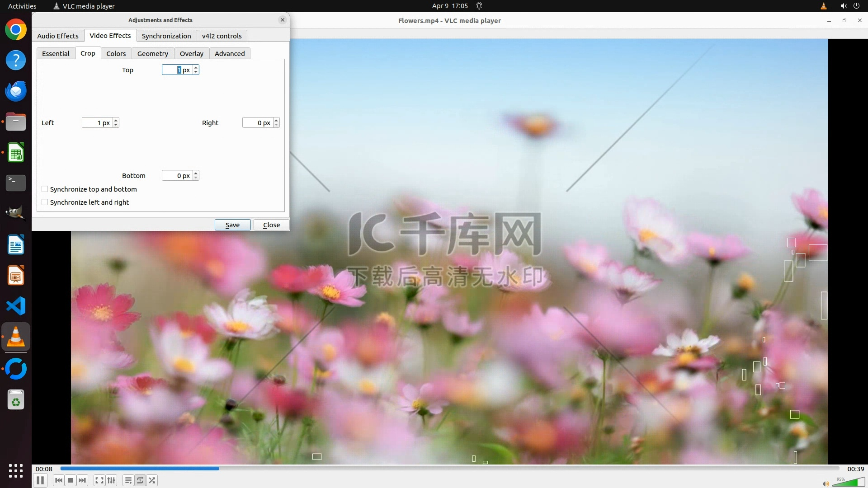868x488 pixels.
Task: Seek further along the playback timeline
Action: pyautogui.click(x=497, y=469)
